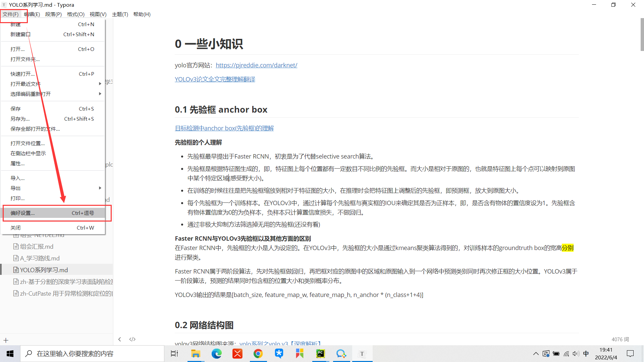Viewport: 644px width, 362px height.
Task: Click the new file plus icon
Action: (x=6, y=340)
